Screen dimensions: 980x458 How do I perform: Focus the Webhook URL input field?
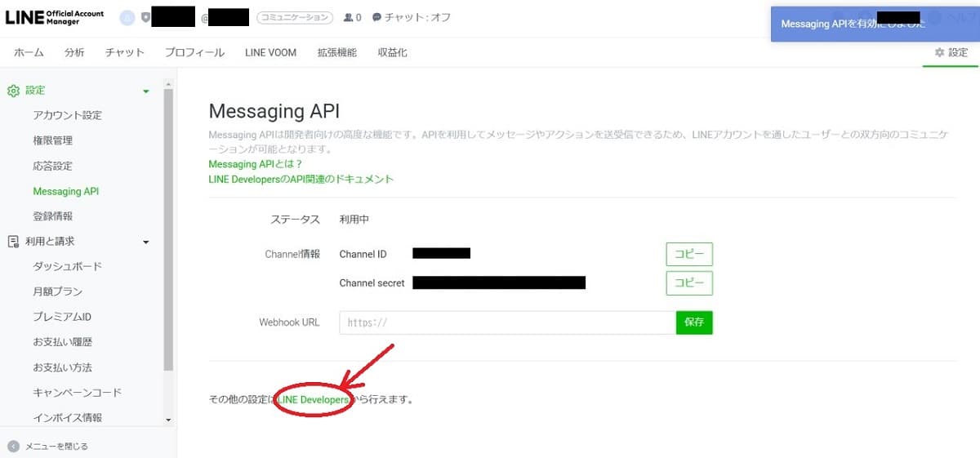506,322
